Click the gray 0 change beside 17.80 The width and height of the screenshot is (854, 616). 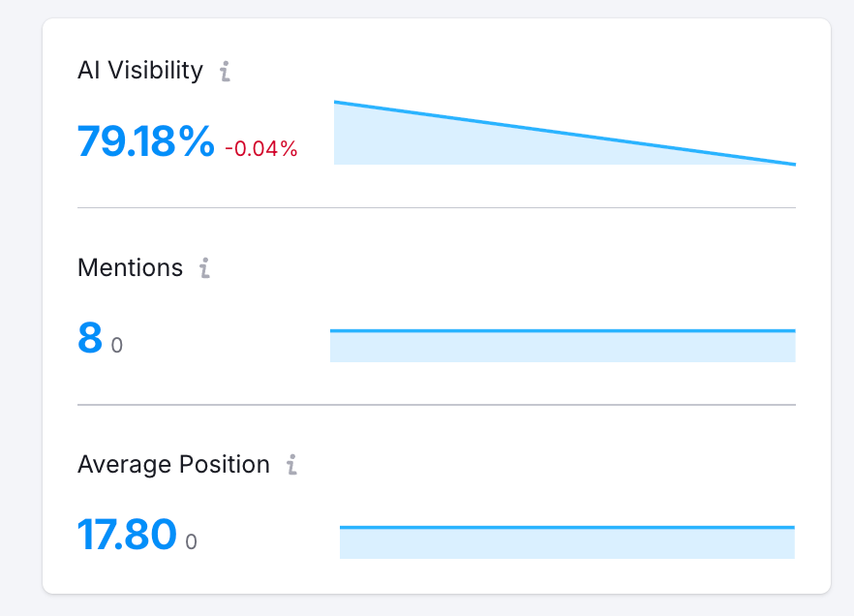(x=191, y=541)
